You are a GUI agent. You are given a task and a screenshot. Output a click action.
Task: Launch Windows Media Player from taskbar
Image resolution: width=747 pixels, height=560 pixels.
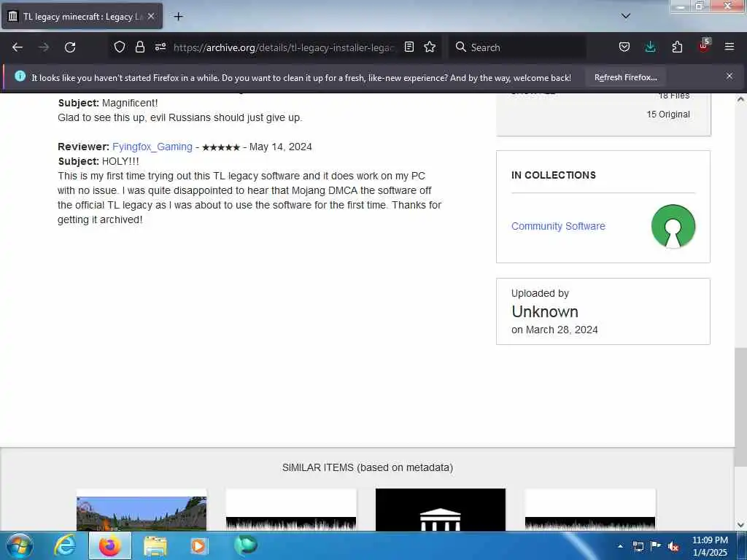[198, 546]
